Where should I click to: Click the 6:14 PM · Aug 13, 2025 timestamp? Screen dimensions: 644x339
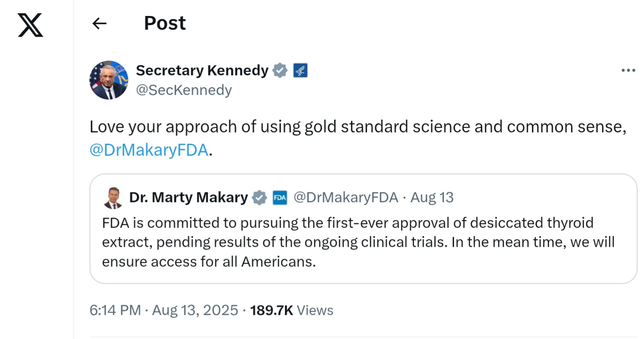pos(164,310)
